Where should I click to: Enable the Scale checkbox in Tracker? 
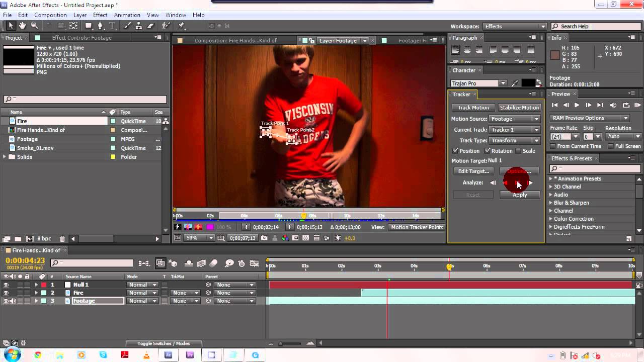click(x=518, y=151)
